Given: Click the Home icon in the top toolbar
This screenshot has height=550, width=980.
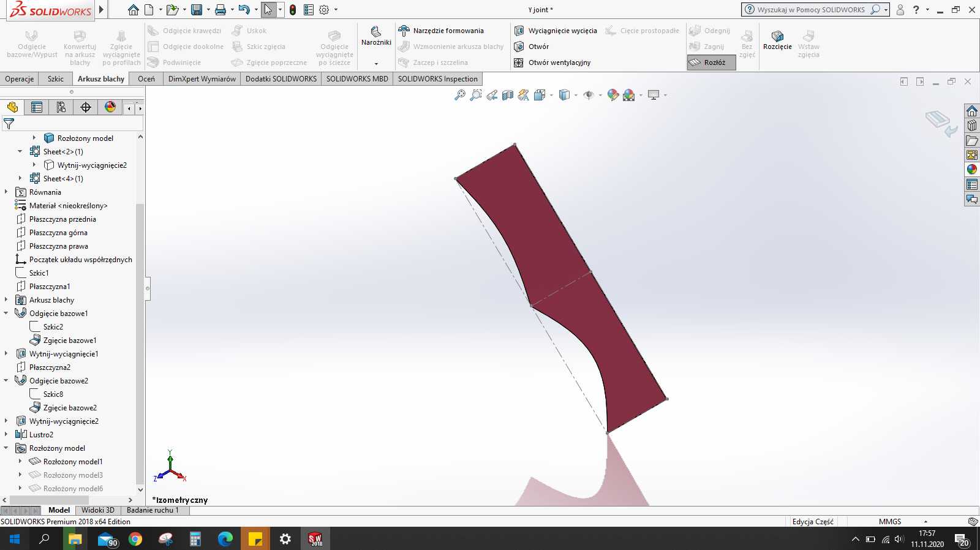Looking at the screenshot, I should click(x=133, y=10).
